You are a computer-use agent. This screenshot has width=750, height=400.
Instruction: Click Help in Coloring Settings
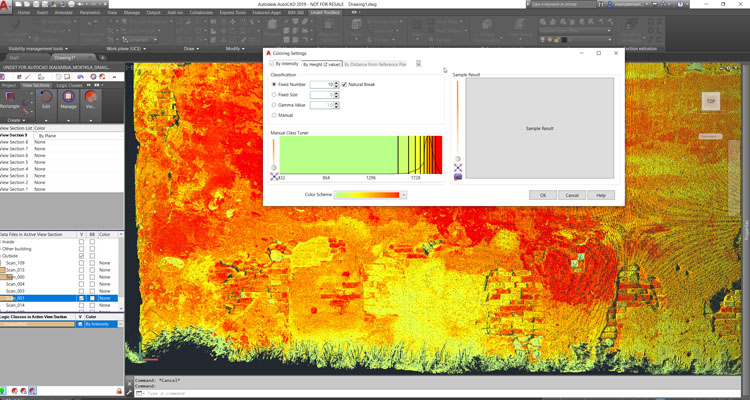[601, 195]
